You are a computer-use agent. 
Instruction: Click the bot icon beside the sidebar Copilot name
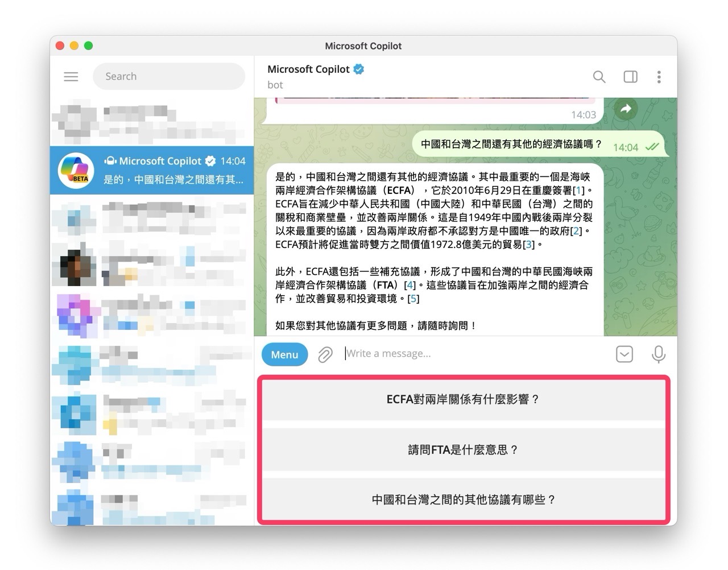tap(110, 161)
